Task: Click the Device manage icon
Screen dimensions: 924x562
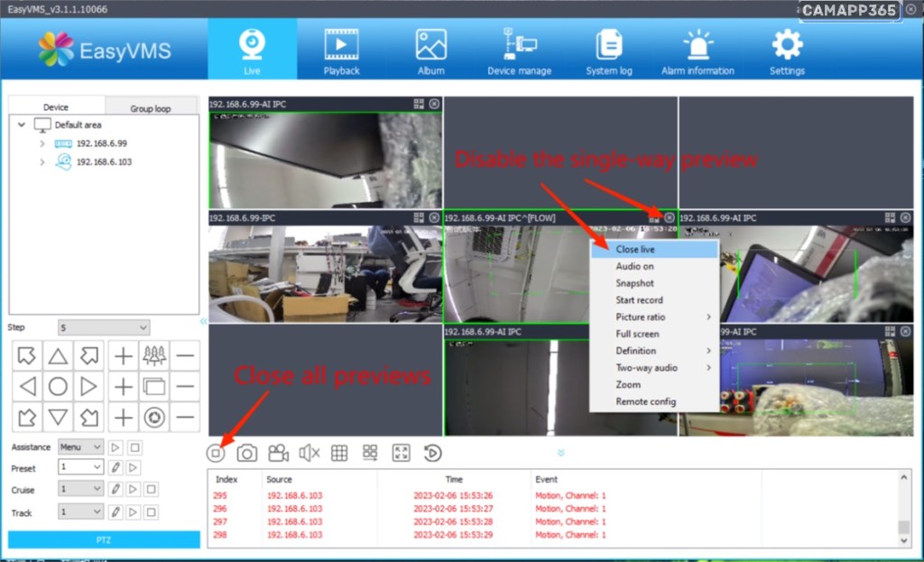Action: 519,51
